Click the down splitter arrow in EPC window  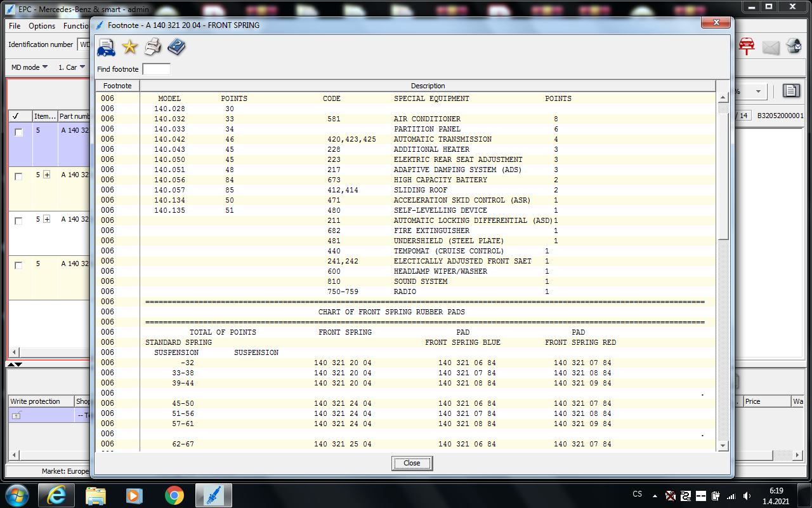(x=18, y=364)
